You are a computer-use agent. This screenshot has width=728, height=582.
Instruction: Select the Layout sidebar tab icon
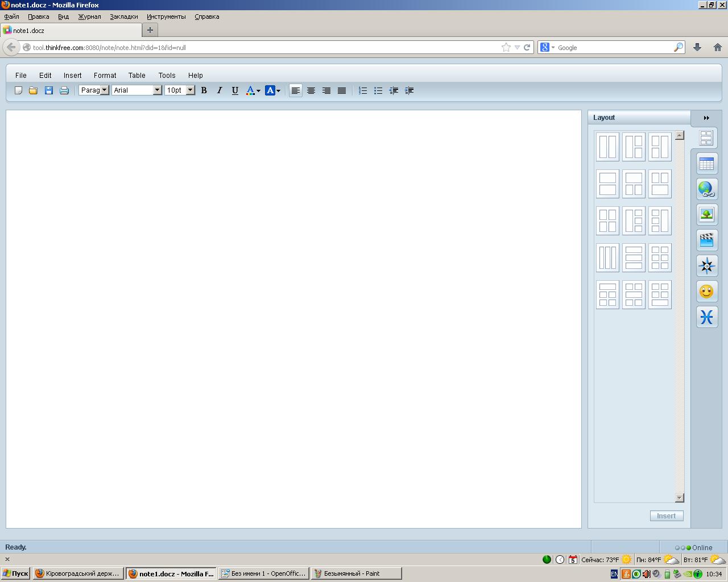[x=706, y=138]
